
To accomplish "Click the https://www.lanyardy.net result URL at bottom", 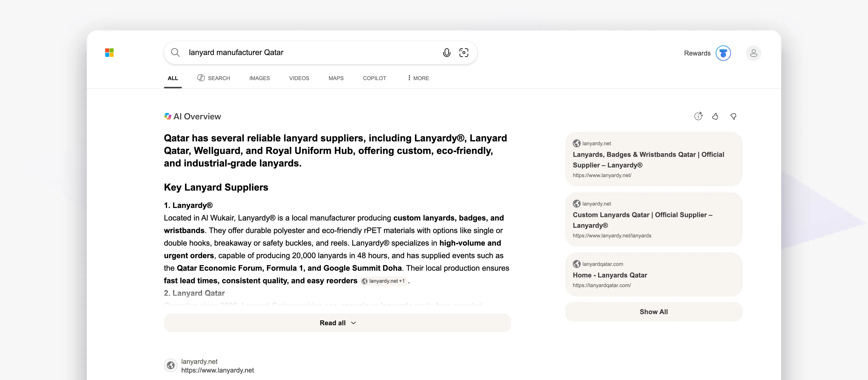I will pyautogui.click(x=217, y=370).
